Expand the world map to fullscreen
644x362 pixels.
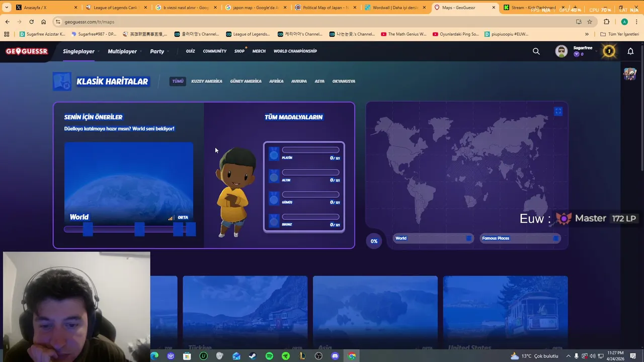(x=558, y=112)
